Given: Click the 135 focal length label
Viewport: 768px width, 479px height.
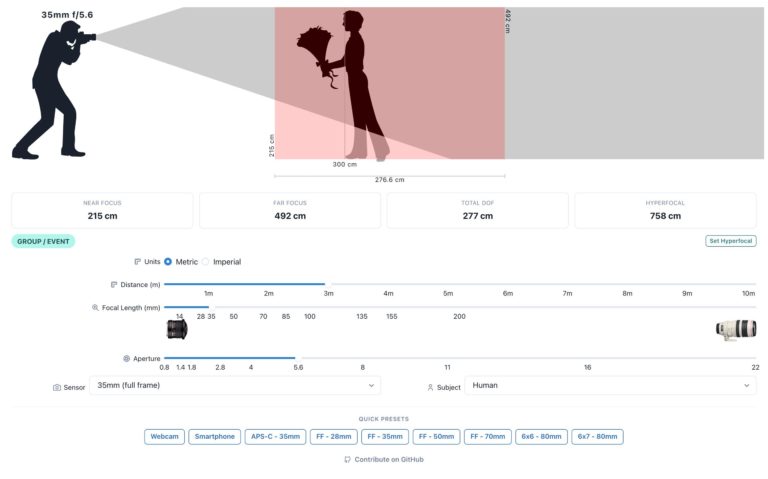Looking at the screenshot, I should pyautogui.click(x=361, y=316).
